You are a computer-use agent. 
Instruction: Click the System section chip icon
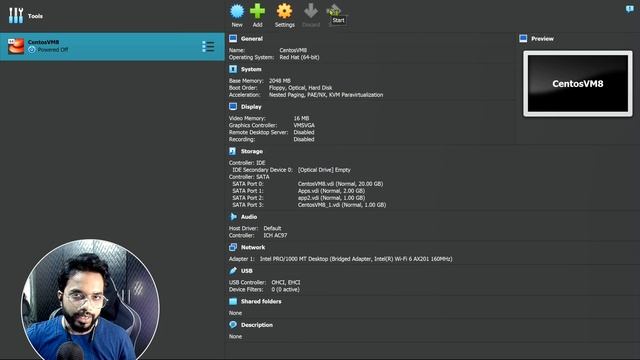click(x=233, y=69)
